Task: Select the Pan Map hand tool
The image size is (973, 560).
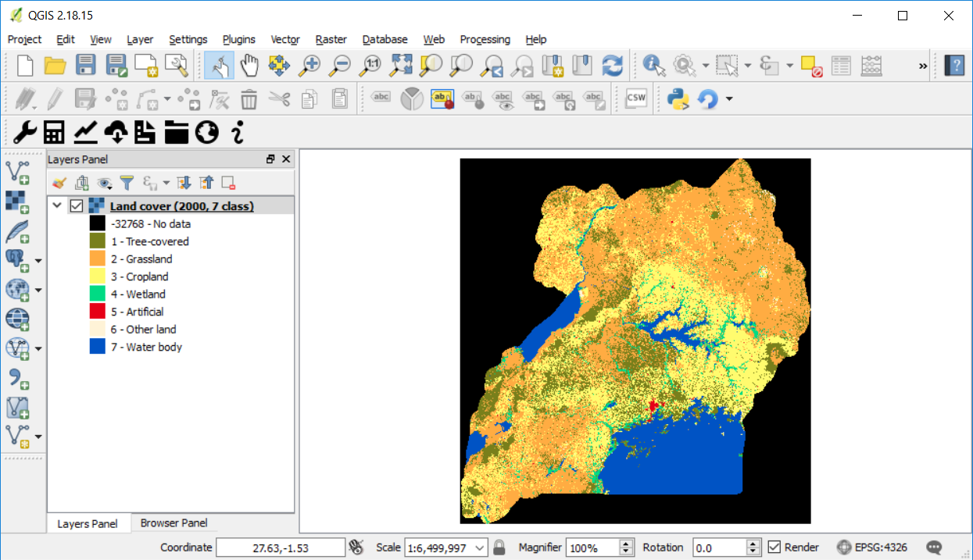Action: click(x=249, y=66)
